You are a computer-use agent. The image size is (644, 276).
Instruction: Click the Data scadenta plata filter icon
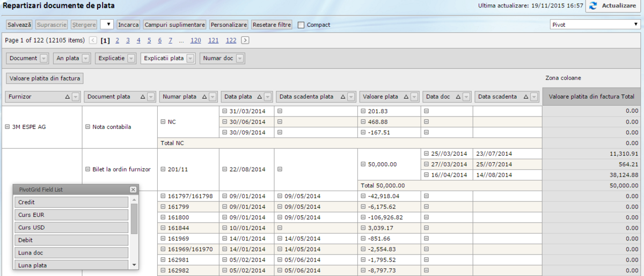coord(350,97)
